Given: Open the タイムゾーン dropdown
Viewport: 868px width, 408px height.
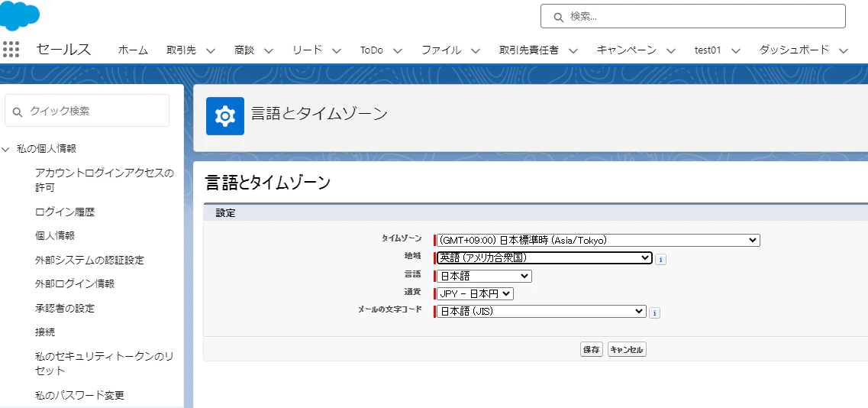Looking at the screenshot, I should (598, 240).
